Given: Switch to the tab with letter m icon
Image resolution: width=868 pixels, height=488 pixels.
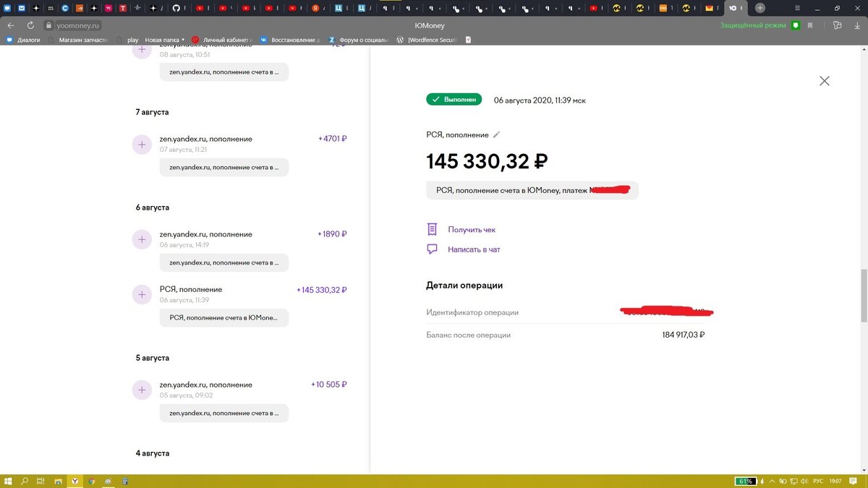Looking at the screenshot, I should coord(51,8).
